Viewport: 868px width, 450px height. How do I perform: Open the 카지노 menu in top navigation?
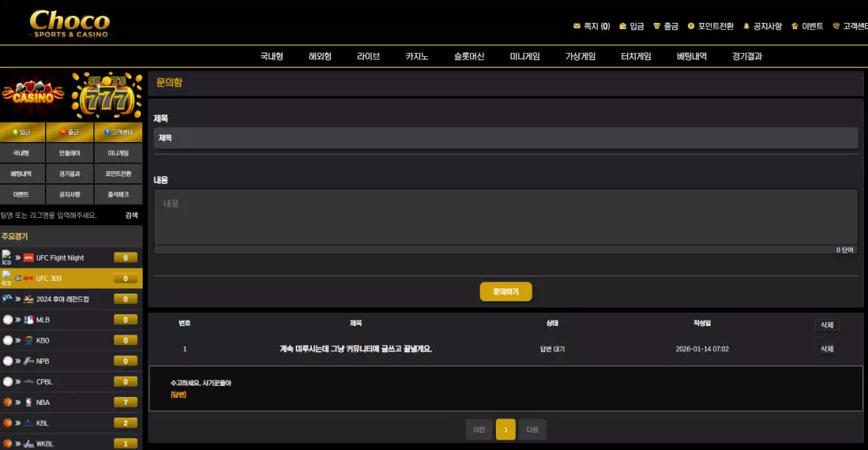click(x=416, y=57)
